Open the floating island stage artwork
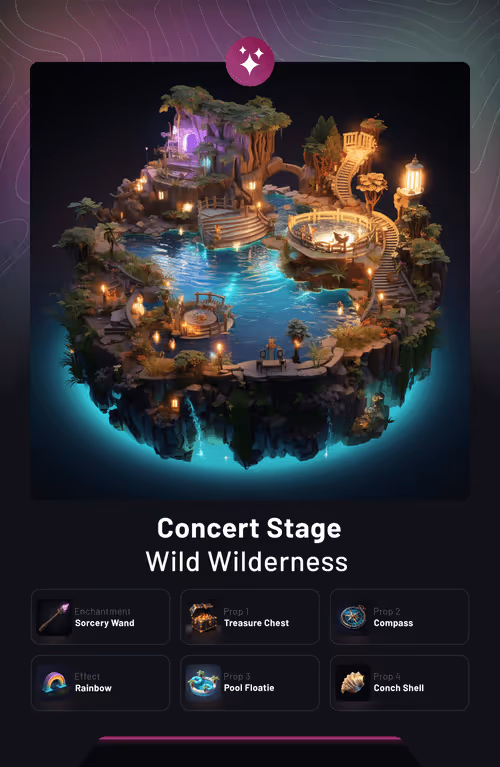This screenshot has height=767, width=500. 250,280
